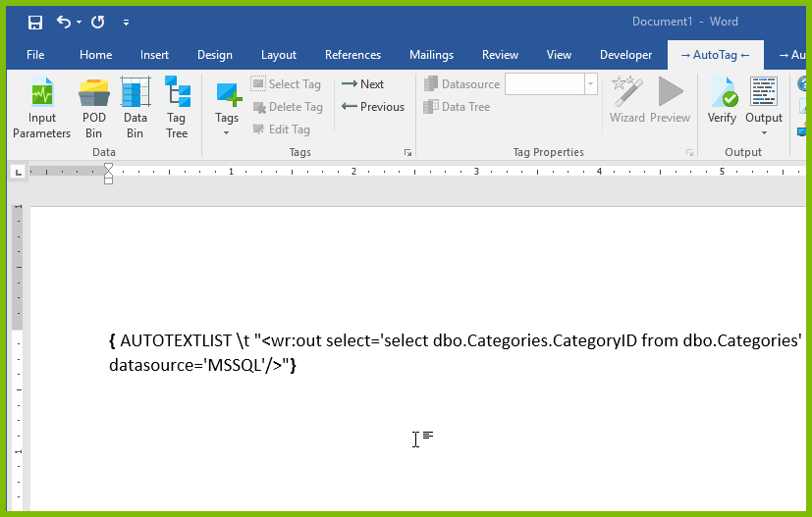Click the Preview play button
This screenshot has width=812, height=517.
pyautogui.click(x=670, y=101)
